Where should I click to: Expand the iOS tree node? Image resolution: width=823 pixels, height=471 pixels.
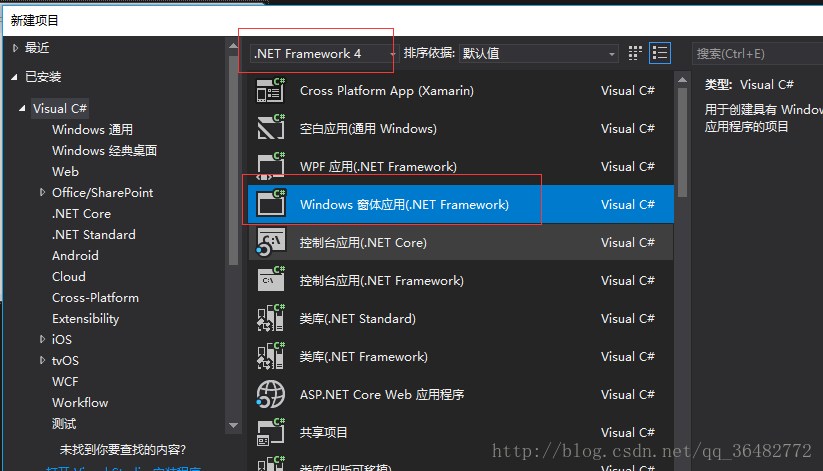43,339
